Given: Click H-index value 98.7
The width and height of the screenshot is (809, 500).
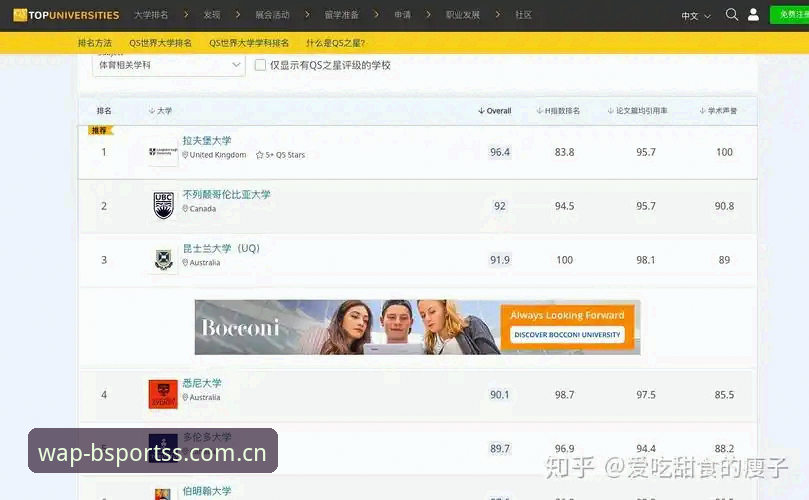Looking at the screenshot, I should coord(564,395).
